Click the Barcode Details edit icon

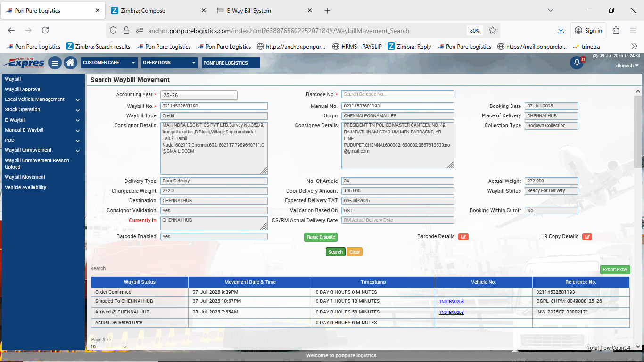coord(463,237)
